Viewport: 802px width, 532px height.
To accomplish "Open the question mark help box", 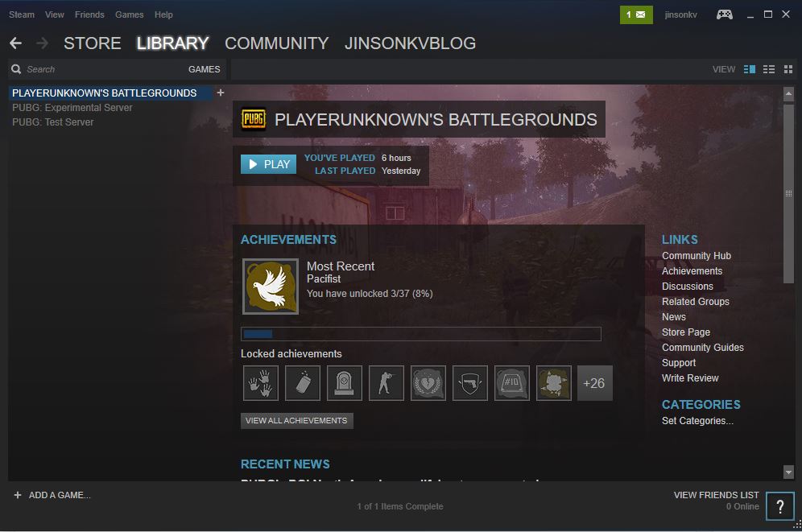I will 780,506.
